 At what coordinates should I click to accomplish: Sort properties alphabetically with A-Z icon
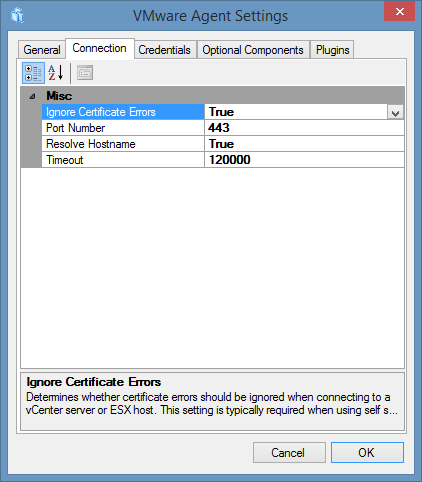pyautogui.click(x=56, y=73)
